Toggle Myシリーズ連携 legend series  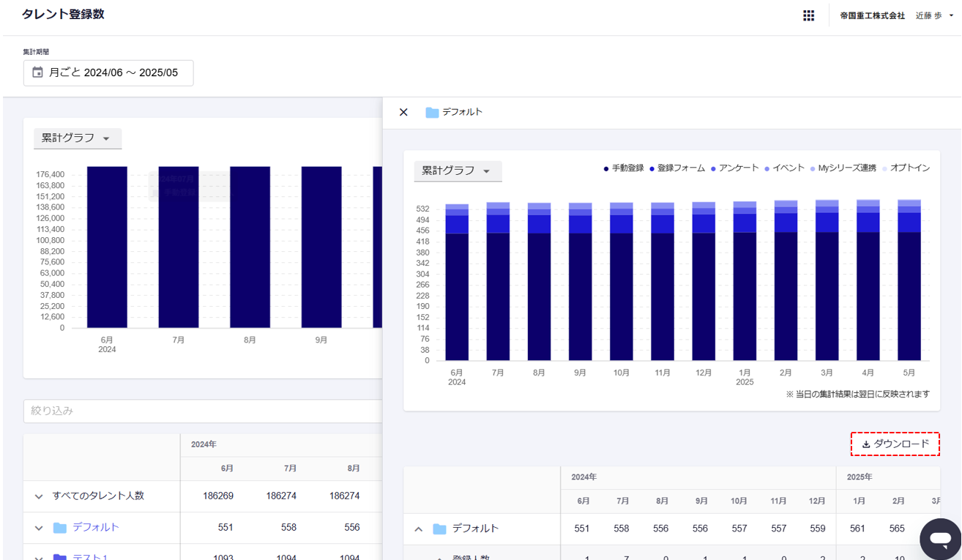843,168
